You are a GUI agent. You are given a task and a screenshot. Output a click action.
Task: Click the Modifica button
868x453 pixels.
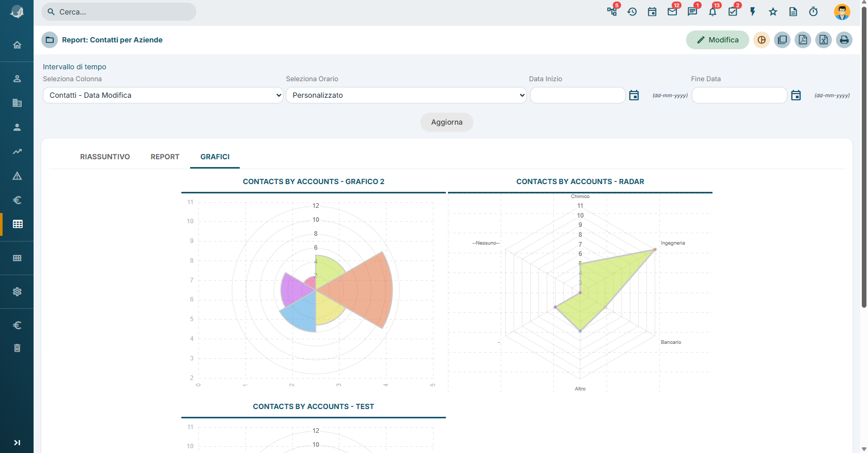point(718,40)
